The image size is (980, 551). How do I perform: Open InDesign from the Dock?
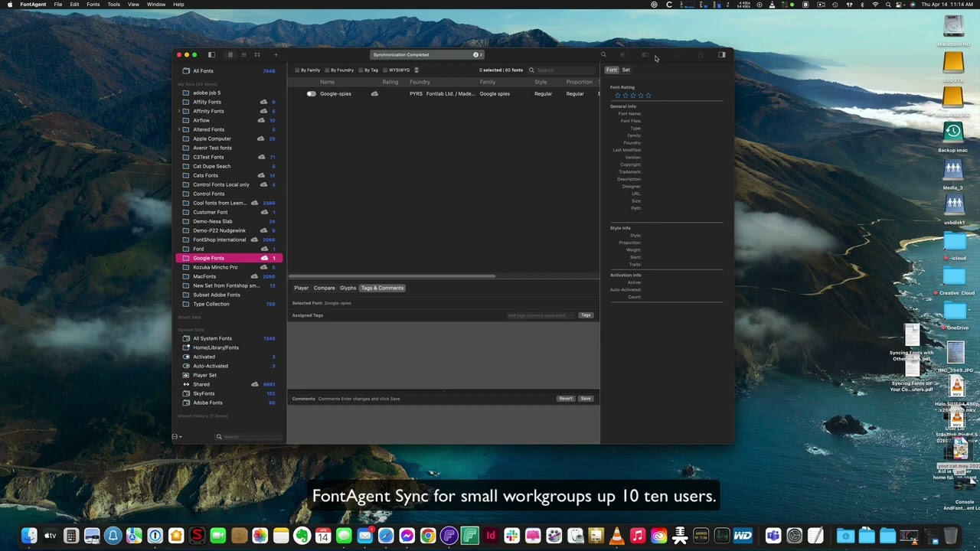tap(491, 536)
